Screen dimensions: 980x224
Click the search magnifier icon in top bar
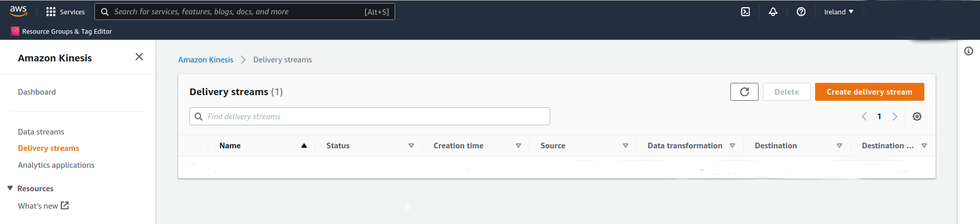click(105, 12)
